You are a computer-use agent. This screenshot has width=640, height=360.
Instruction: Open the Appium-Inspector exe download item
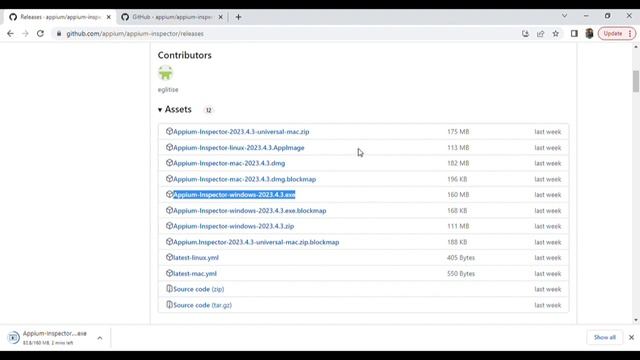point(55,338)
